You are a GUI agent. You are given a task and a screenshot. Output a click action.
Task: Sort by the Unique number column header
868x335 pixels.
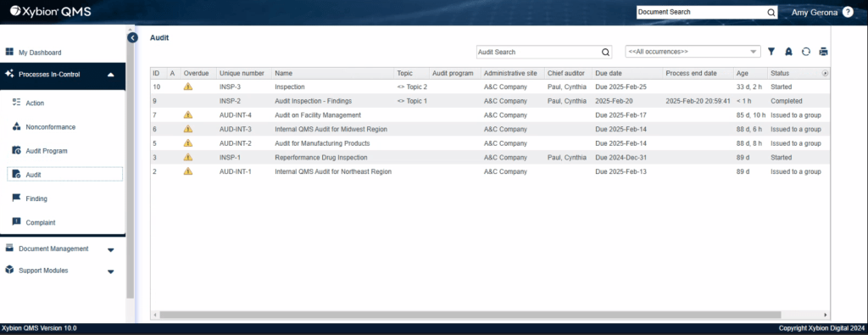pos(243,73)
